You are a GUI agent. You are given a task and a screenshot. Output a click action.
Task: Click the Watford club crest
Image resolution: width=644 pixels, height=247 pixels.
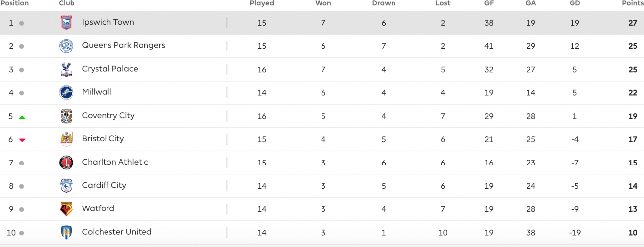coord(66,209)
